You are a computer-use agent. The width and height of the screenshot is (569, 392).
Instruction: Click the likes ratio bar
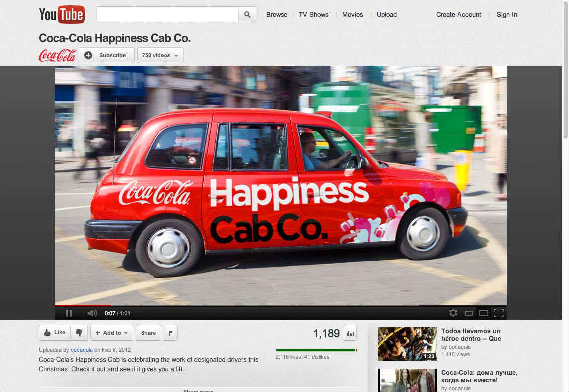[316, 350]
